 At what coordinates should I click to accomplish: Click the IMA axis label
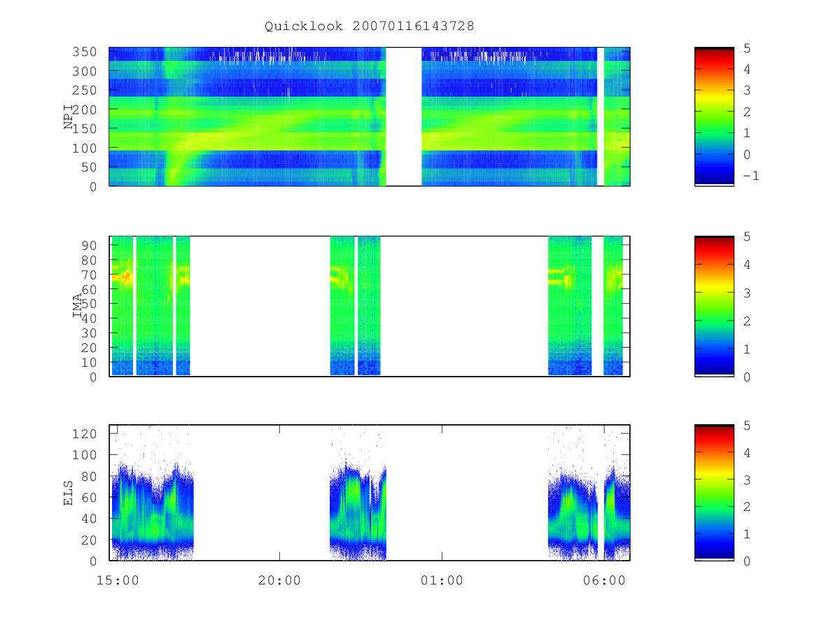click(x=78, y=306)
